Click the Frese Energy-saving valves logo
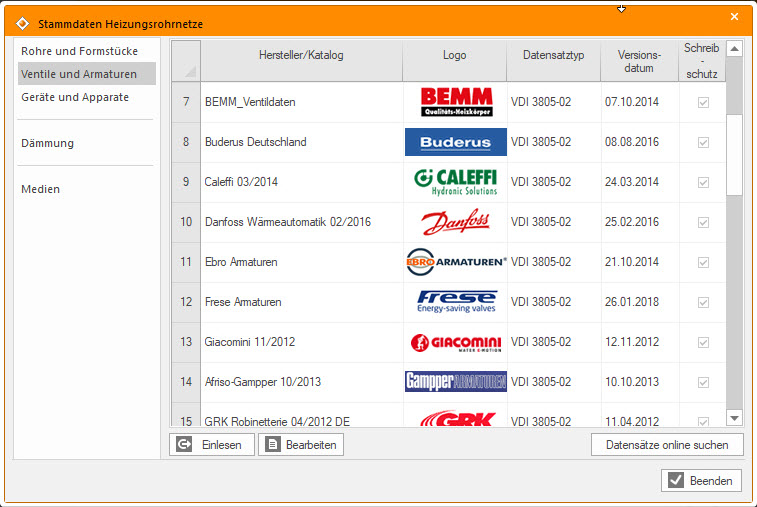Screen dimensions: 757x507 [x=455, y=302]
